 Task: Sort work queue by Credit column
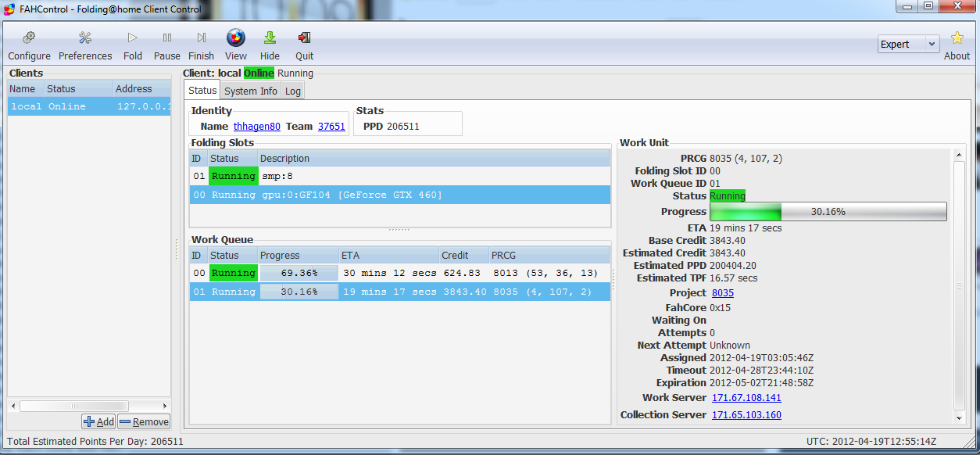[x=463, y=256]
